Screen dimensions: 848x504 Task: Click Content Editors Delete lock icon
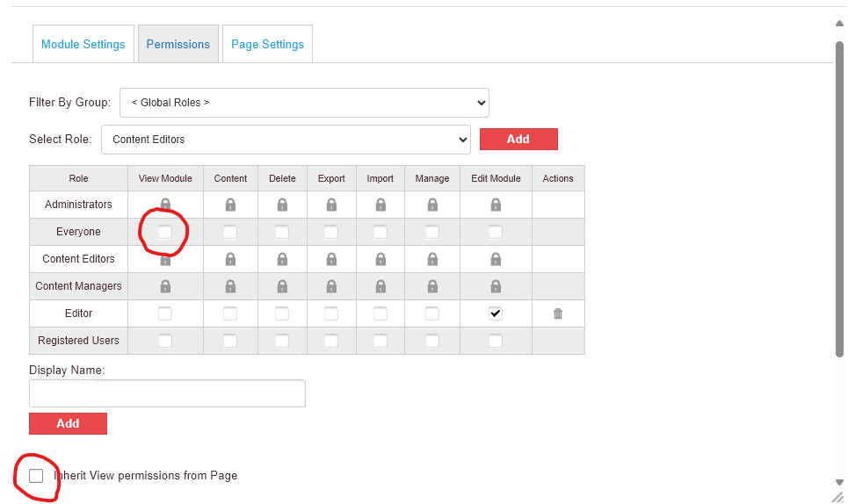(282, 259)
